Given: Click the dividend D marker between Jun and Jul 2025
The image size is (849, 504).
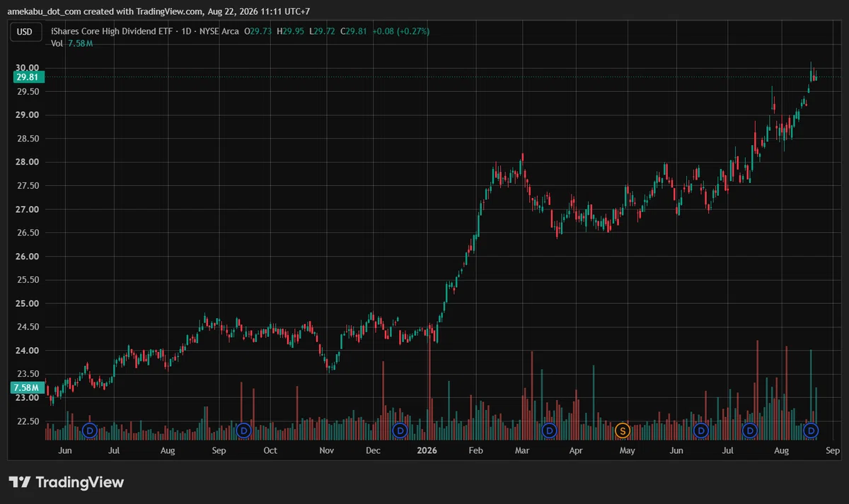Looking at the screenshot, I should click(x=90, y=430).
